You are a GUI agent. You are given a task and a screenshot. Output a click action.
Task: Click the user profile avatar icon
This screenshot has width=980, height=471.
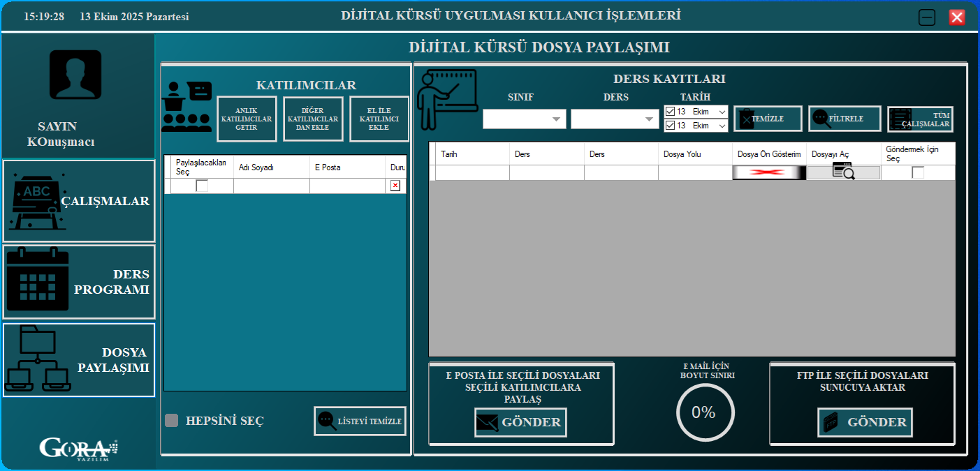(75, 74)
